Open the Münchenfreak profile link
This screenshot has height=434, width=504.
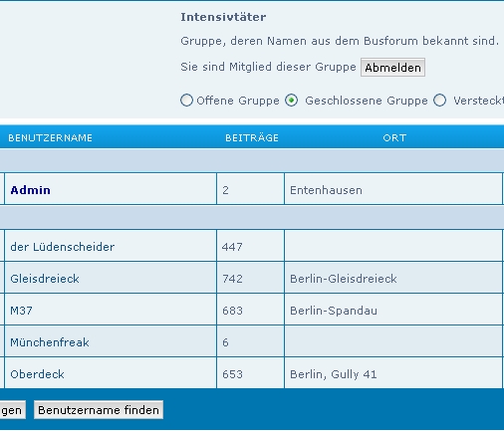50,342
